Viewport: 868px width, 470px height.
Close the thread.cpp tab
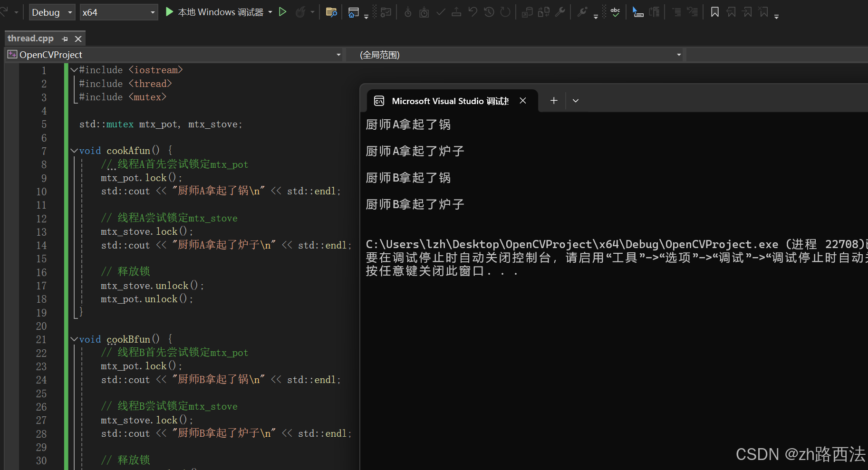pyautogui.click(x=78, y=39)
